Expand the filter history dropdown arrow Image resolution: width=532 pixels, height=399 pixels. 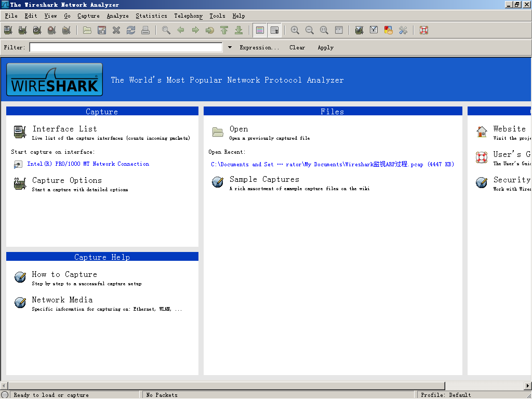pyautogui.click(x=230, y=47)
